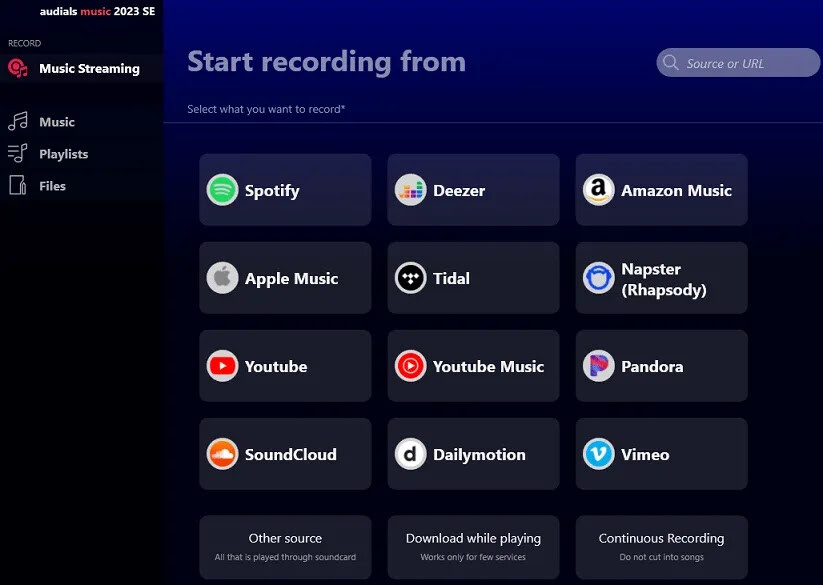Screen dimensions: 823x585
Task: Click the Youtube Music circle icon
Action: point(410,366)
